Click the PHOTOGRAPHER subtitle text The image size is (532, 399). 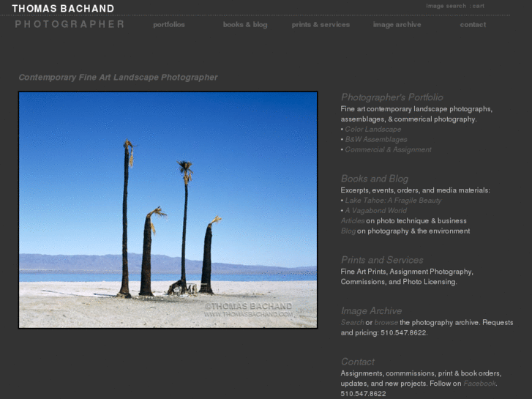[x=70, y=24]
